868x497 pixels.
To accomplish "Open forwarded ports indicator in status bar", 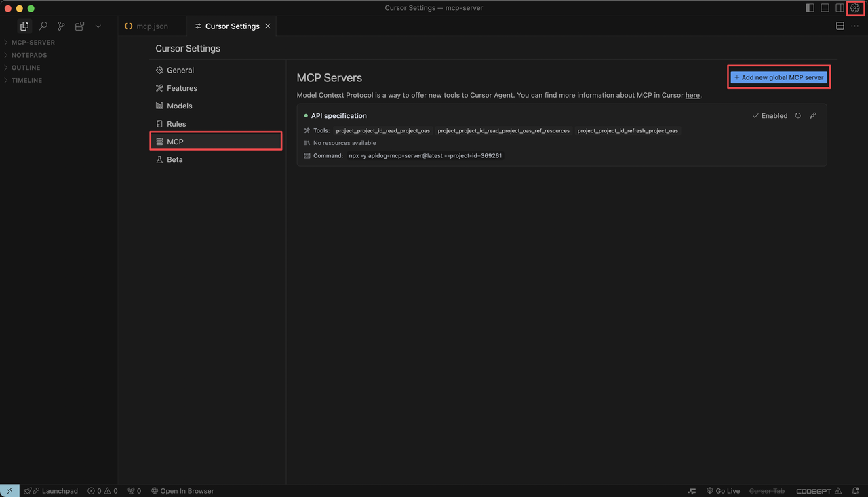I will click(134, 491).
